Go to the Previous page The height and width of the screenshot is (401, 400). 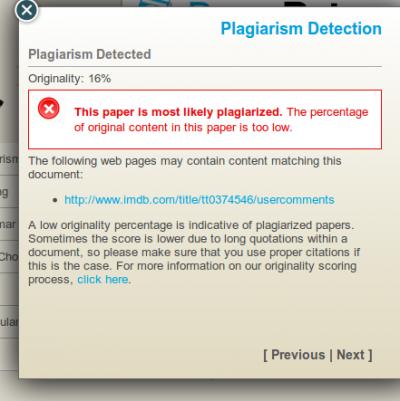(x=298, y=355)
